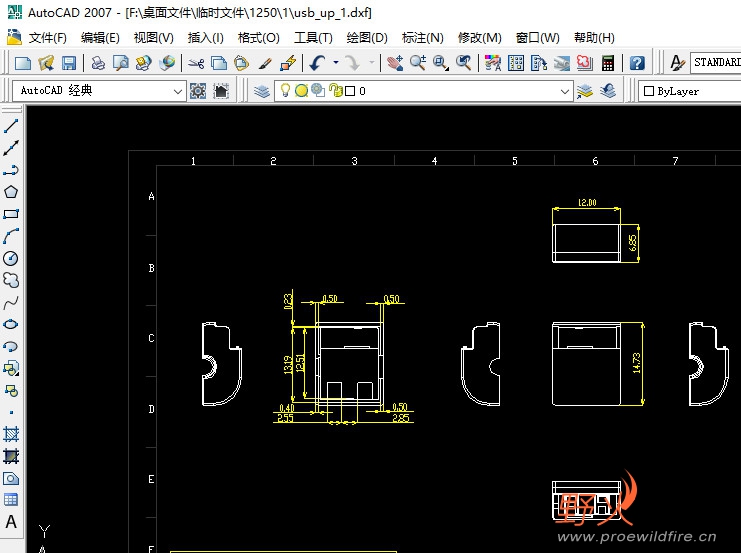The width and height of the screenshot is (741, 553).
Task: Click Make Object's Layer Current icon
Action: [585, 91]
